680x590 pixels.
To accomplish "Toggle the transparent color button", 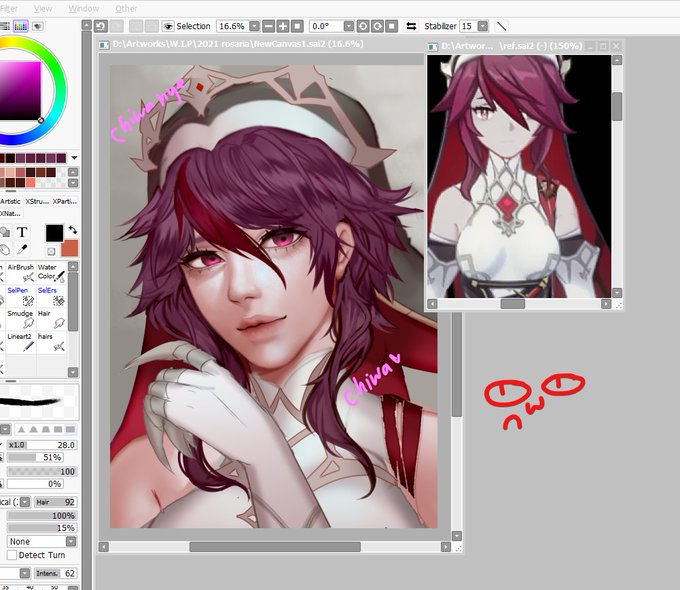I will click(51, 251).
